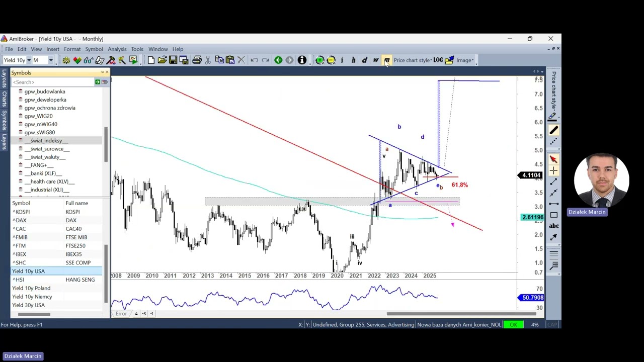The height and width of the screenshot is (362, 644).
Task: Toggle dotted line style
Action: tap(553, 142)
